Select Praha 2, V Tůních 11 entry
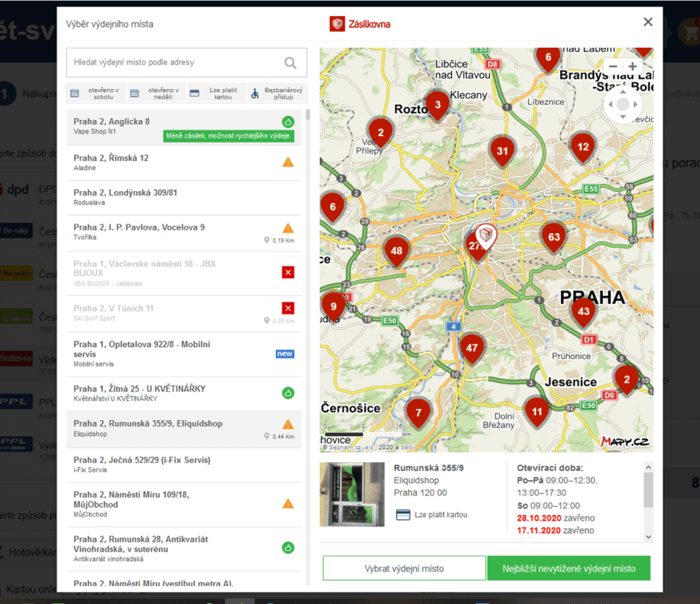 184,314
